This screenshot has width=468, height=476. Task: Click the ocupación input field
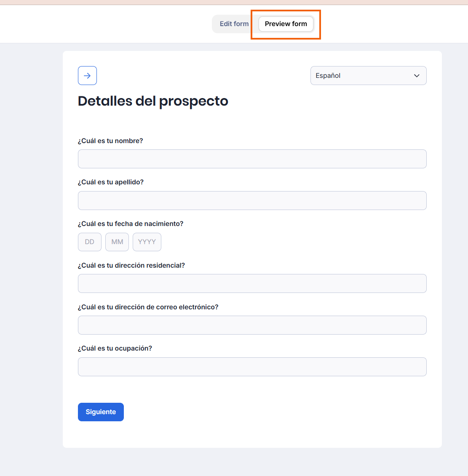click(x=252, y=367)
